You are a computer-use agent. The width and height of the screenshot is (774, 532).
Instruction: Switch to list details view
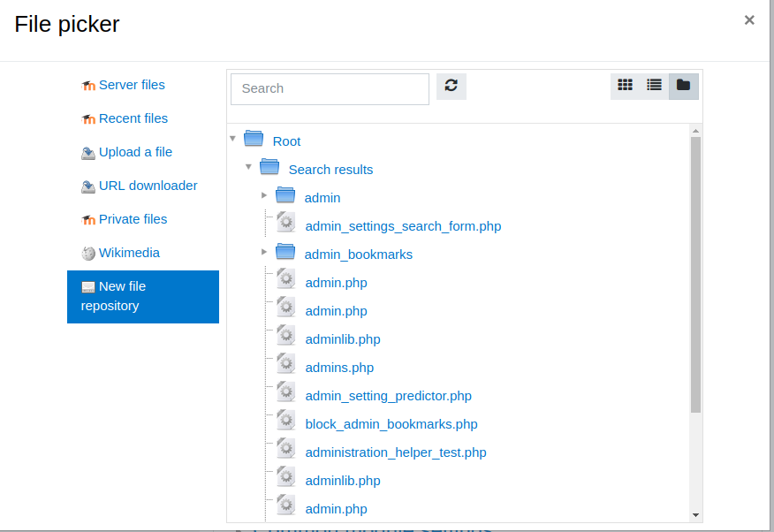[x=654, y=86]
